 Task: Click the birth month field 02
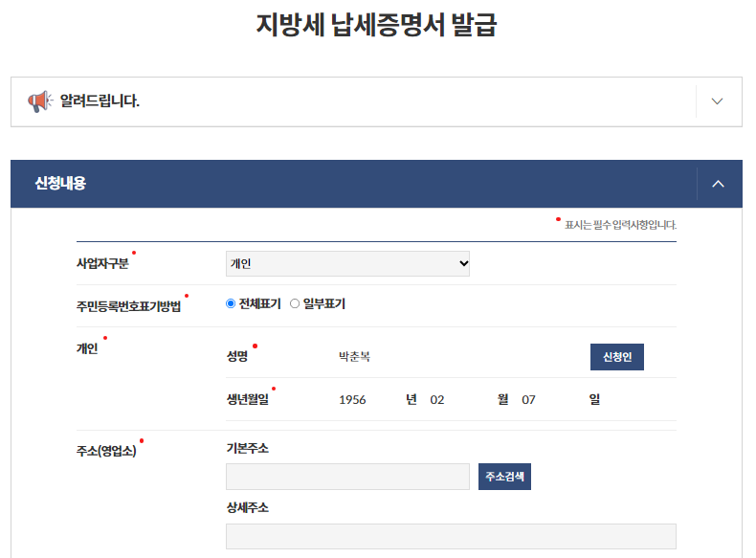pos(437,400)
